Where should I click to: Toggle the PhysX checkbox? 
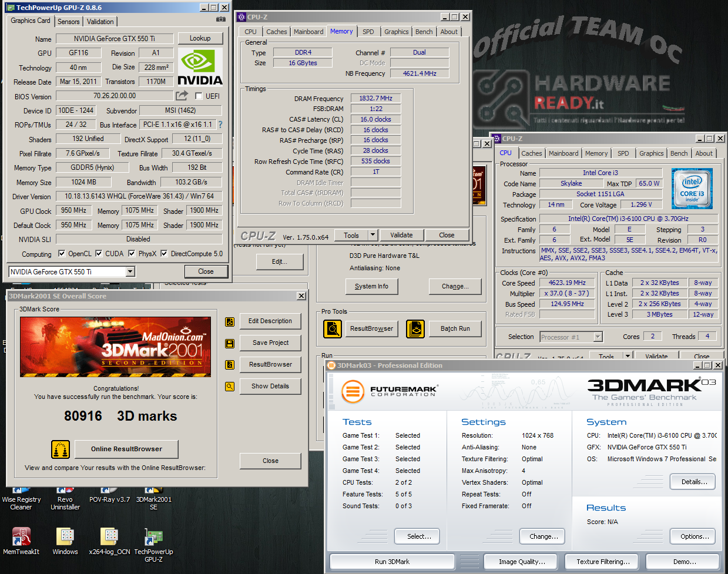(132, 254)
